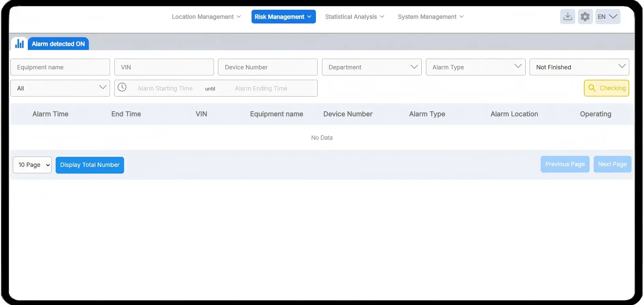Click the bar chart statistics icon
Screen dimensions: 644x305
coord(19,44)
